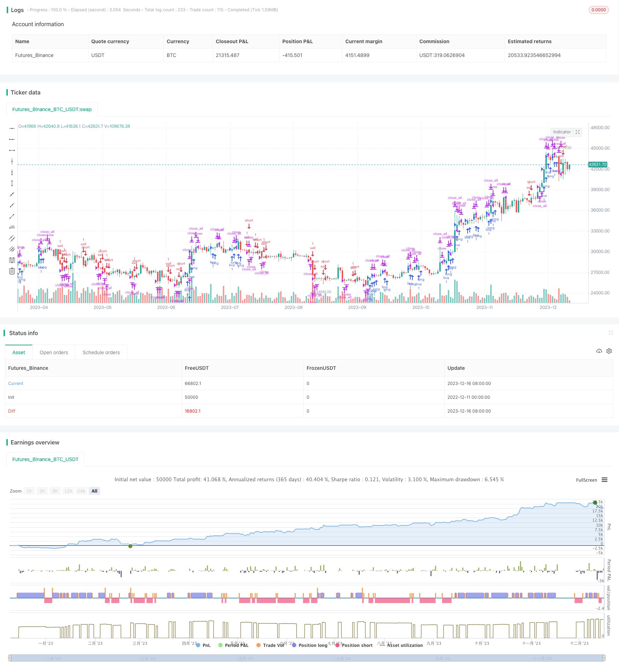Viewport: 619px width, 672px height.
Task: Set zoom range to 3h
Action: tap(42, 491)
